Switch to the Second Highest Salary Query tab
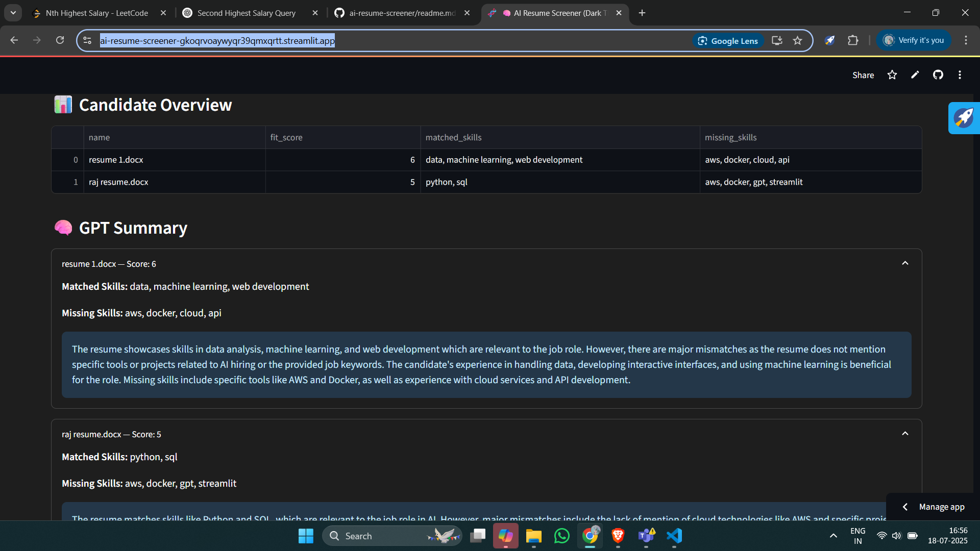Viewport: 980px width, 551px height. point(246,13)
